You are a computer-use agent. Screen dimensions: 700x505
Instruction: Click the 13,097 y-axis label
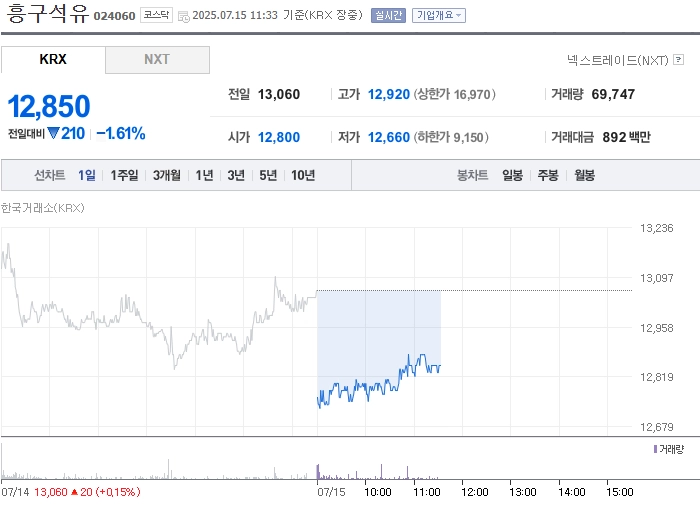pyautogui.click(x=656, y=278)
